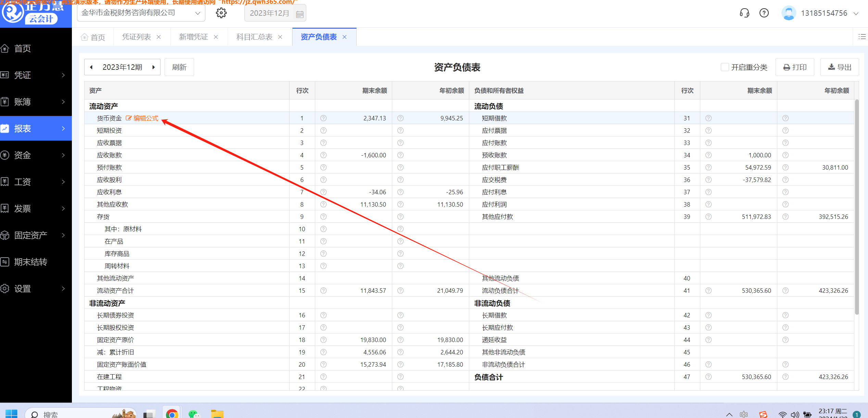Open account dropdown next to 13185154756
Viewport: 868px width, 418px height.
coord(856,13)
